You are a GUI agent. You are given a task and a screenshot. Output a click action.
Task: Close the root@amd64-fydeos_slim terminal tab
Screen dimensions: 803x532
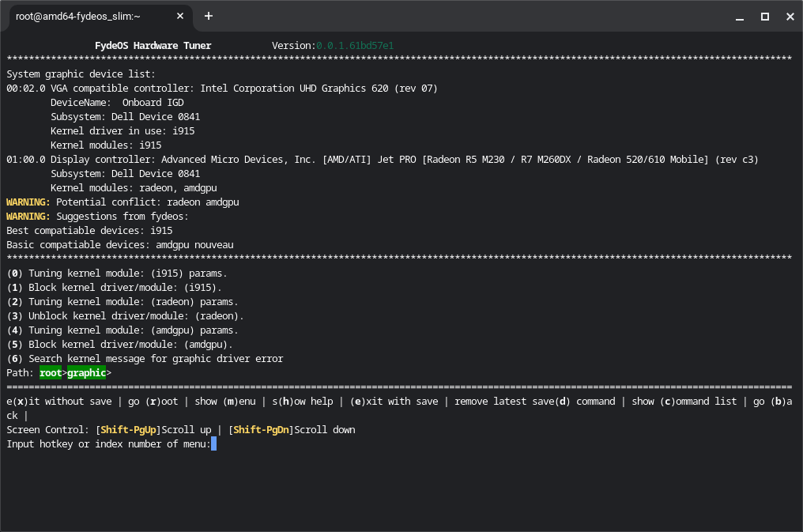179,17
